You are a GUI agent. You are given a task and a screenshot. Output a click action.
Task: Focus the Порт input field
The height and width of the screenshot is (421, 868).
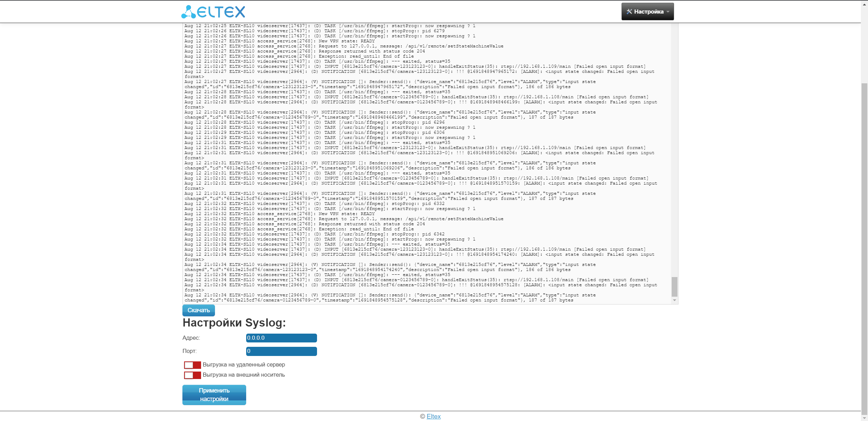coord(281,351)
